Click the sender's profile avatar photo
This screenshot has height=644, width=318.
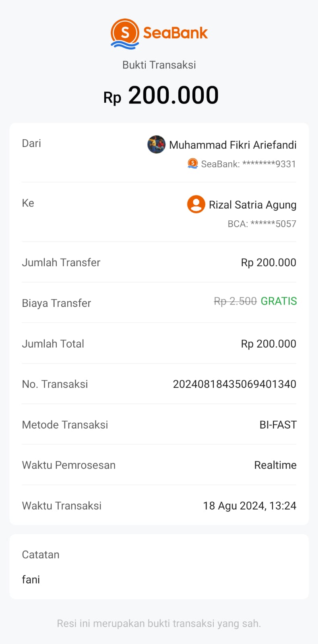(x=156, y=145)
